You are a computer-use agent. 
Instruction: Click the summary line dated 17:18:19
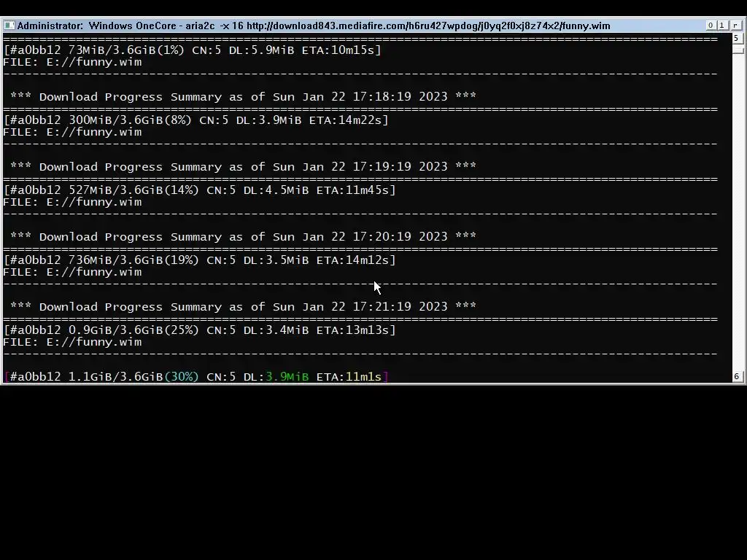point(243,97)
